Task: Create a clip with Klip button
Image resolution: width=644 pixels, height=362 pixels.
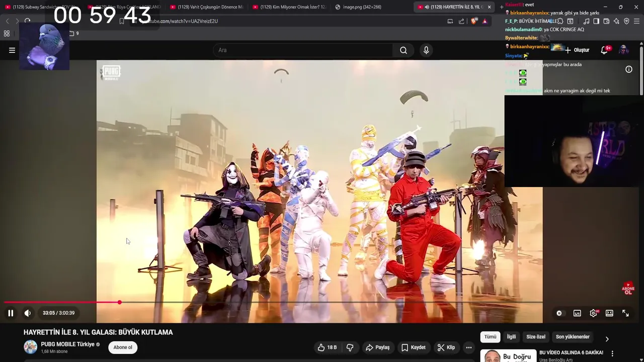Action: tap(446, 347)
